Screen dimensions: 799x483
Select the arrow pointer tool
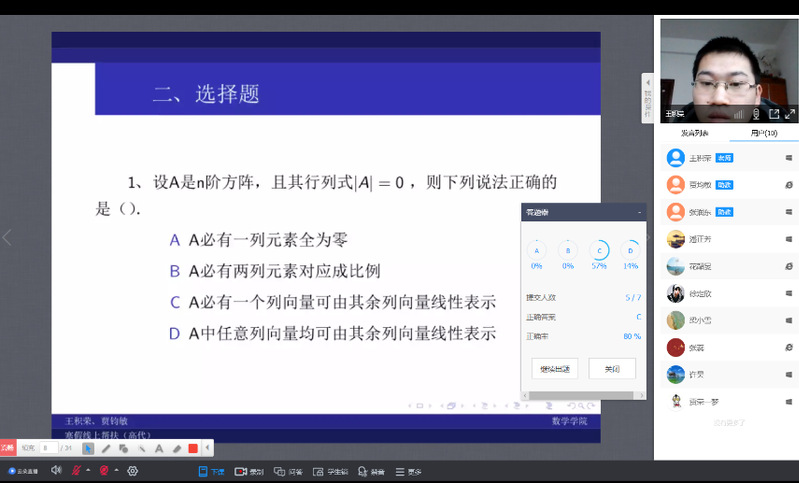point(88,448)
